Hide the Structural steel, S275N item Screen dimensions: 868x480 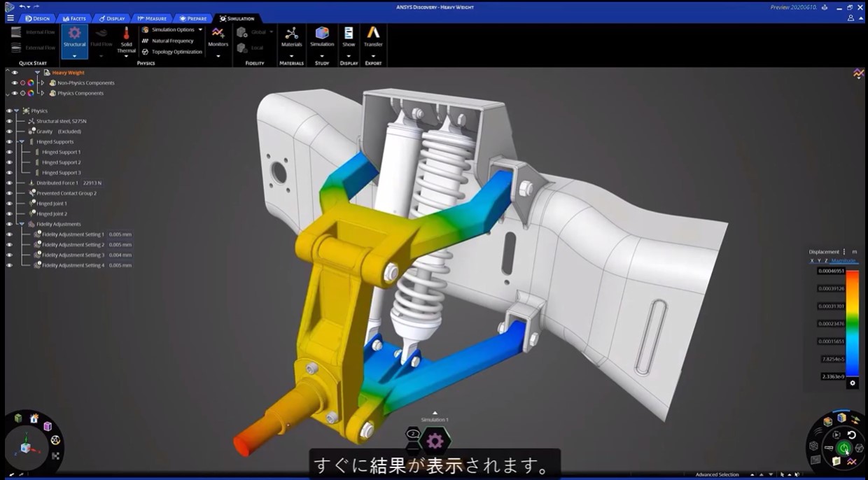pos(9,121)
